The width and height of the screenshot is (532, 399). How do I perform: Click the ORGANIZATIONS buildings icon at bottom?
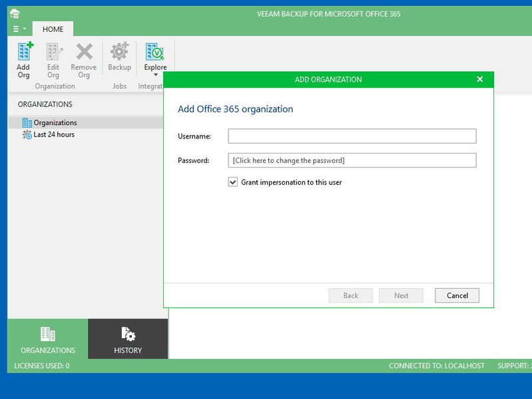coord(47,334)
